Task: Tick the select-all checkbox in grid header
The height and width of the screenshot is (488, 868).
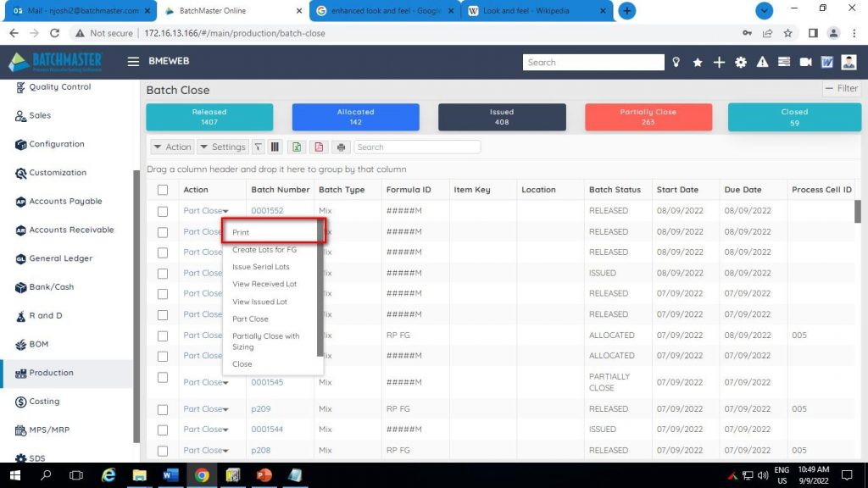Action: [x=163, y=190]
